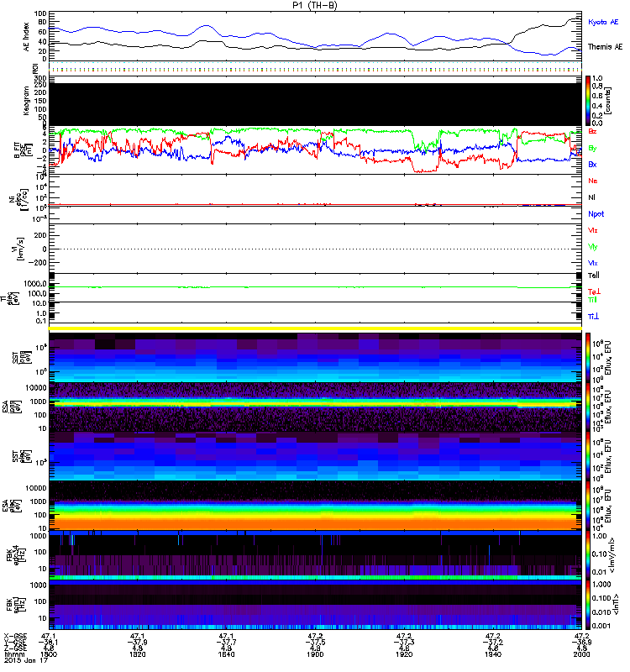Click the top SST ion spectrogram panel

click(316, 356)
